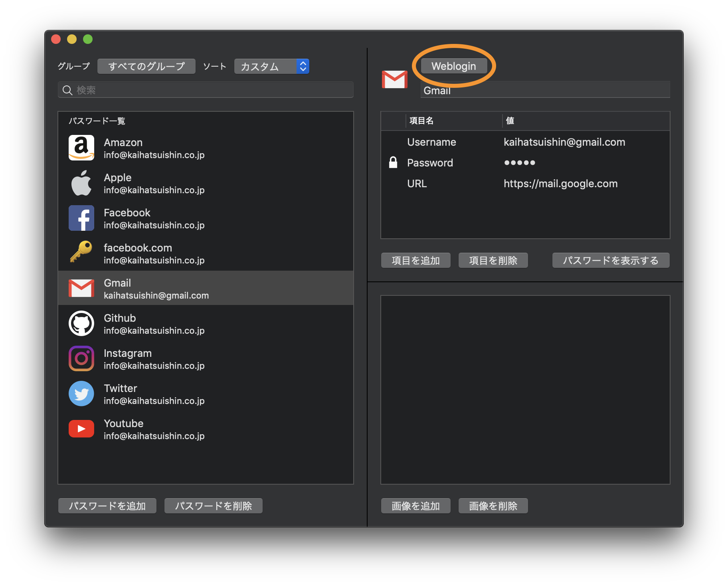Click パスワードを追加 to add a password

click(107, 506)
